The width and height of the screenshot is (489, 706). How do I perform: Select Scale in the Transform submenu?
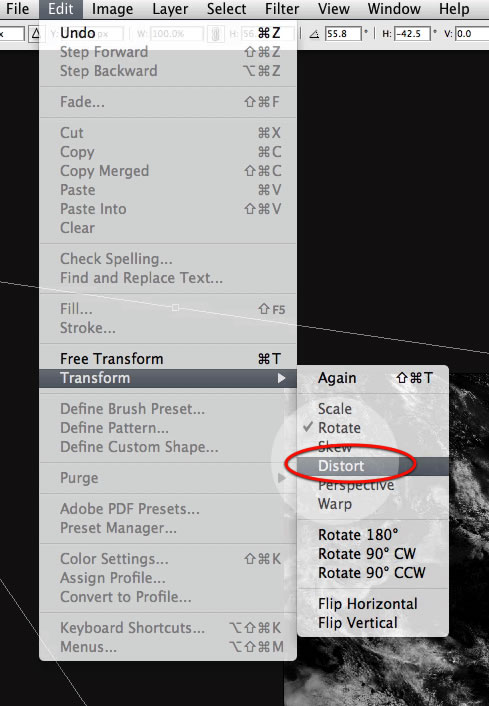coord(335,409)
